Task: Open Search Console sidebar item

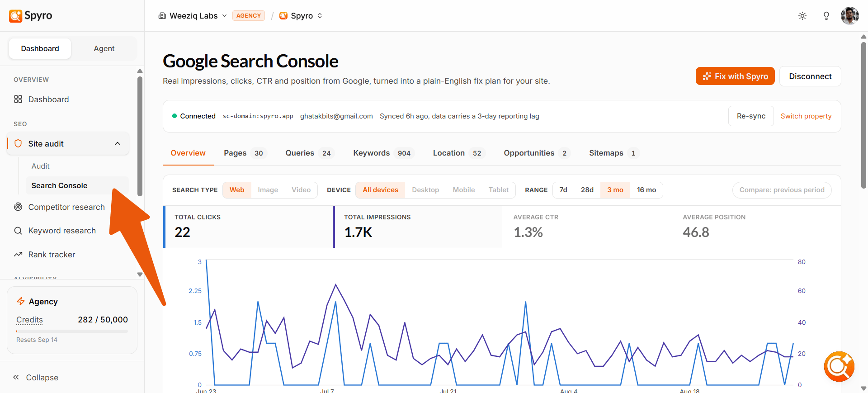Action: click(x=77, y=185)
